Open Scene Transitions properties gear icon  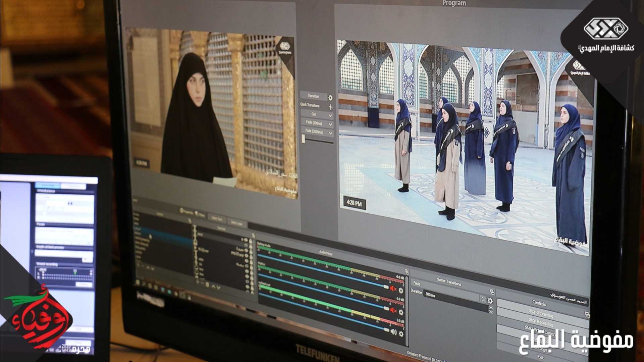pos(490,301)
